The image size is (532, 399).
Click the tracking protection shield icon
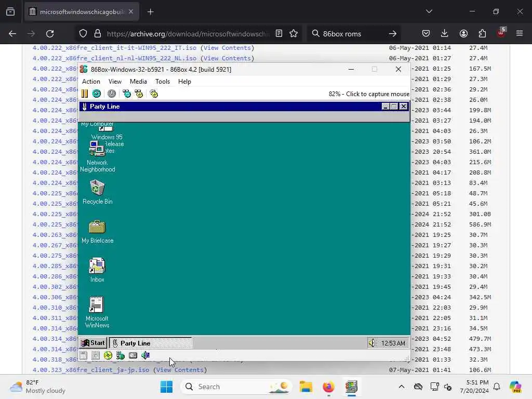coord(83,34)
